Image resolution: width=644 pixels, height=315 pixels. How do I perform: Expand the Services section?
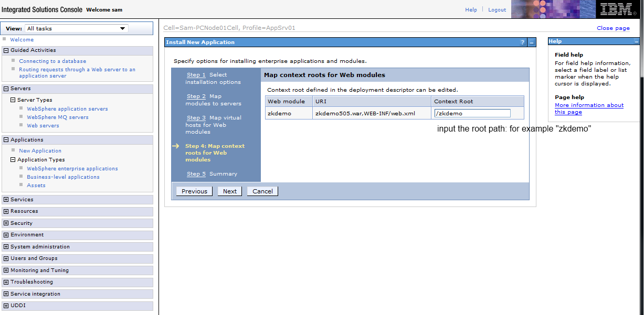(6, 200)
